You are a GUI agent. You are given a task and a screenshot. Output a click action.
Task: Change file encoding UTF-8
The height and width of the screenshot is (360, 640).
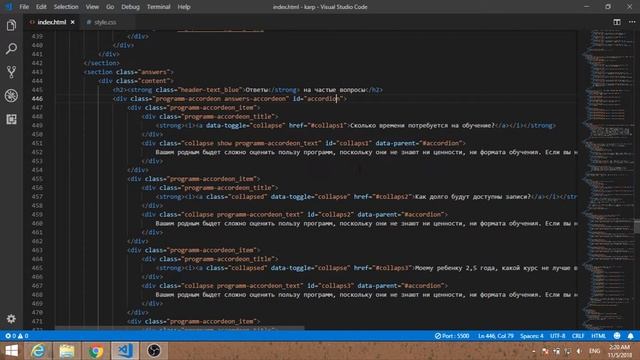[x=558, y=336]
